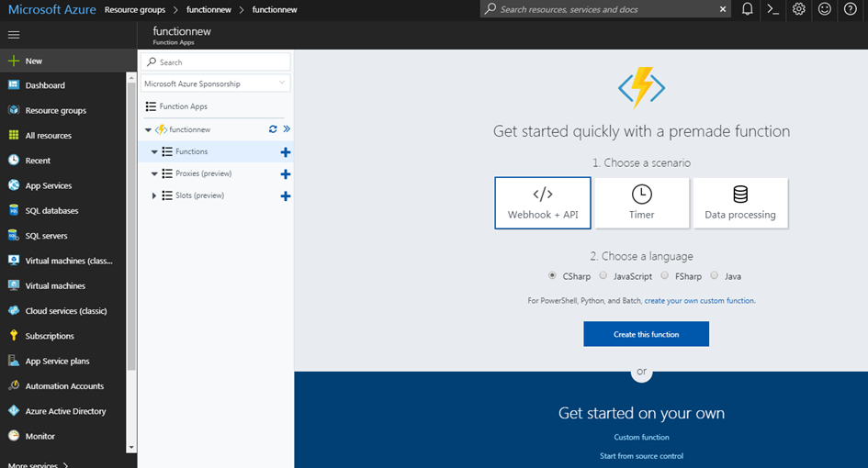This screenshot has width=868, height=468.
Task: Click the All resources grid icon
Action: [x=14, y=135]
